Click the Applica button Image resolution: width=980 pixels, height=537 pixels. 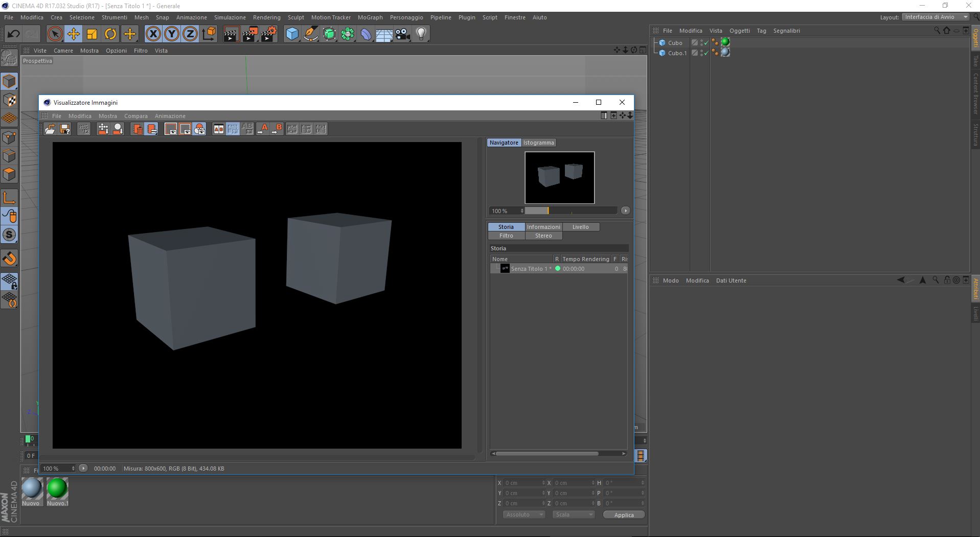click(x=623, y=515)
